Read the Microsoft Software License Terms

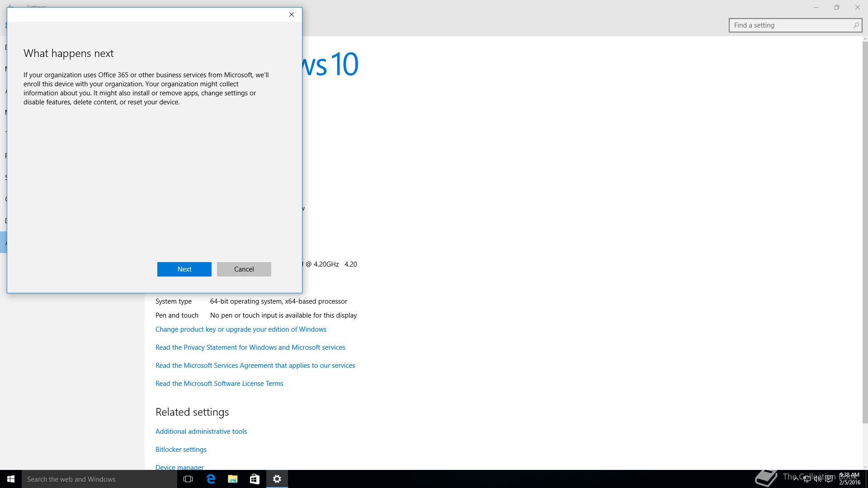(x=219, y=384)
